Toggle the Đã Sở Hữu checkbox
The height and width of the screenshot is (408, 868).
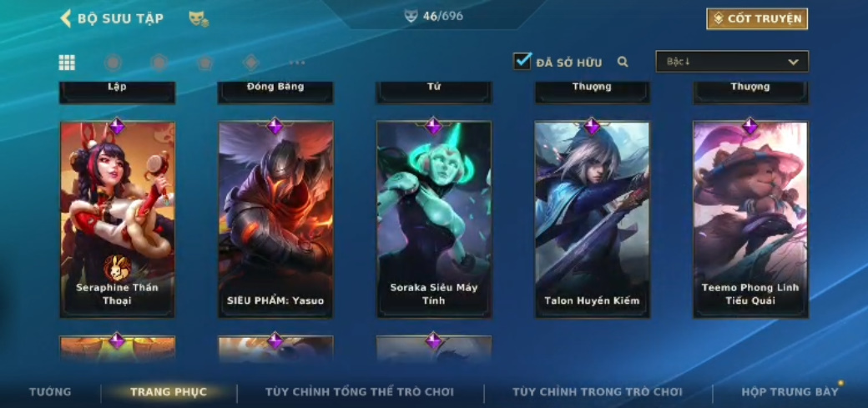[522, 61]
